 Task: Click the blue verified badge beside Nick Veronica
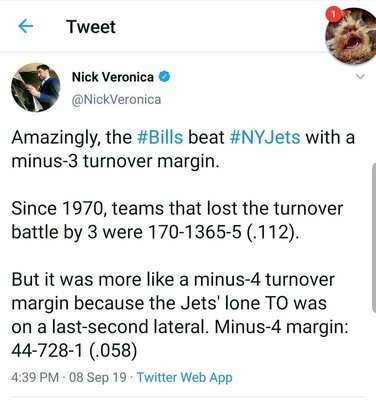coord(164,77)
